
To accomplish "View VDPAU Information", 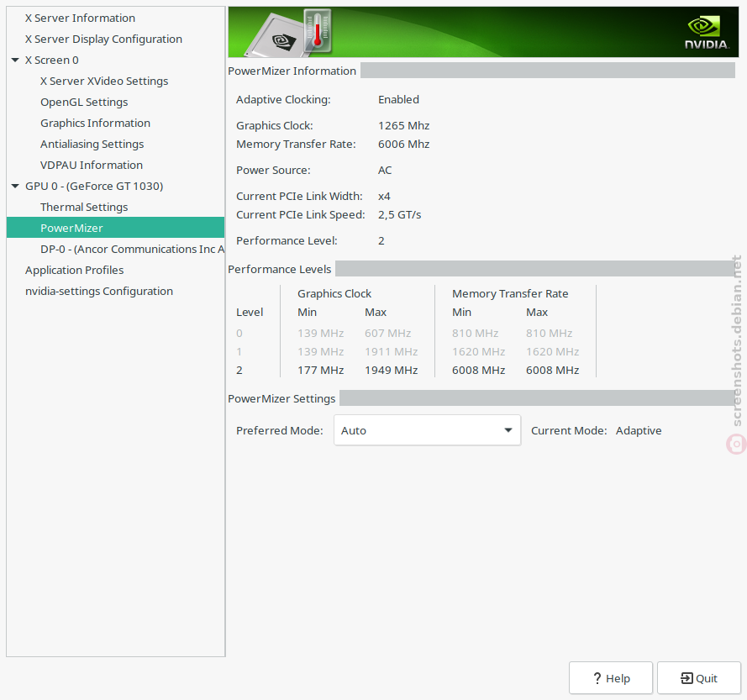I will [x=92, y=165].
